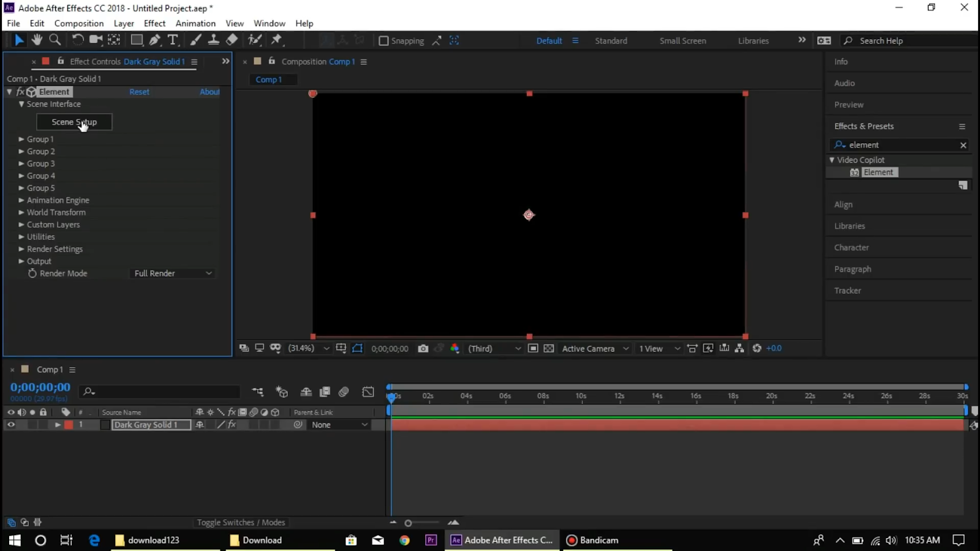Open the Layer menu
Viewport: 980px width, 551px height.
tap(124, 23)
